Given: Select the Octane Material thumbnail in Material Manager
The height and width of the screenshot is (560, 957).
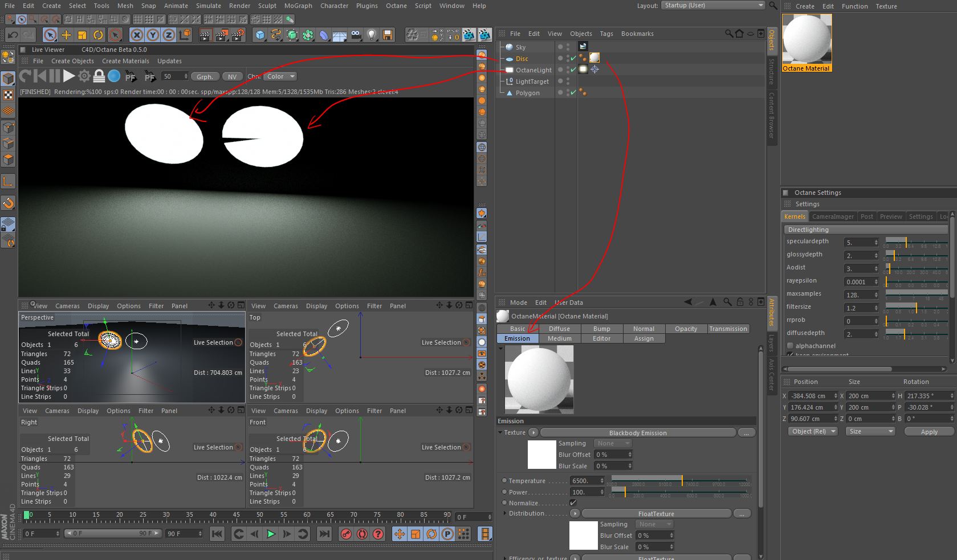Looking at the screenshot, I should click(x=807, y=43).
